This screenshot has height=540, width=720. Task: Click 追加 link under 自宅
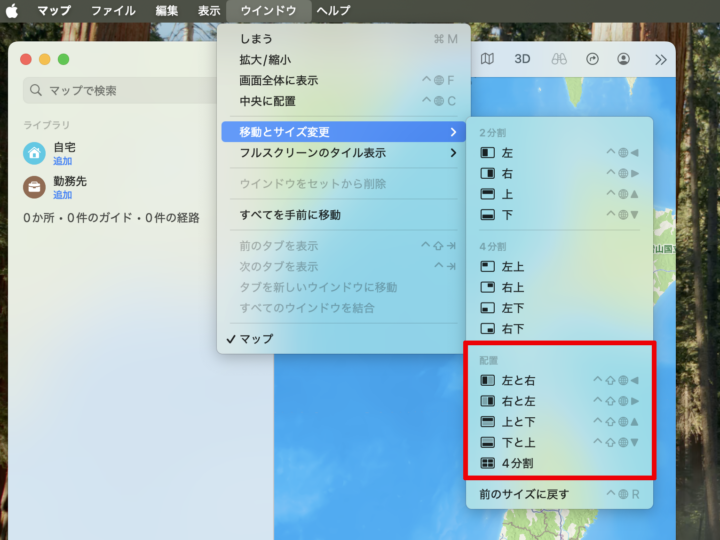(x=62, y=161)
